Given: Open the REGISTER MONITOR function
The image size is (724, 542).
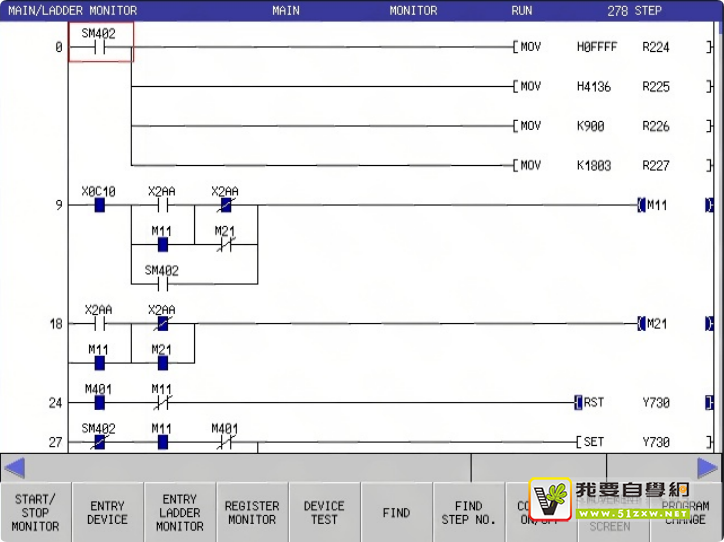Looking at the screenshot, I should (x=252, y=512).
